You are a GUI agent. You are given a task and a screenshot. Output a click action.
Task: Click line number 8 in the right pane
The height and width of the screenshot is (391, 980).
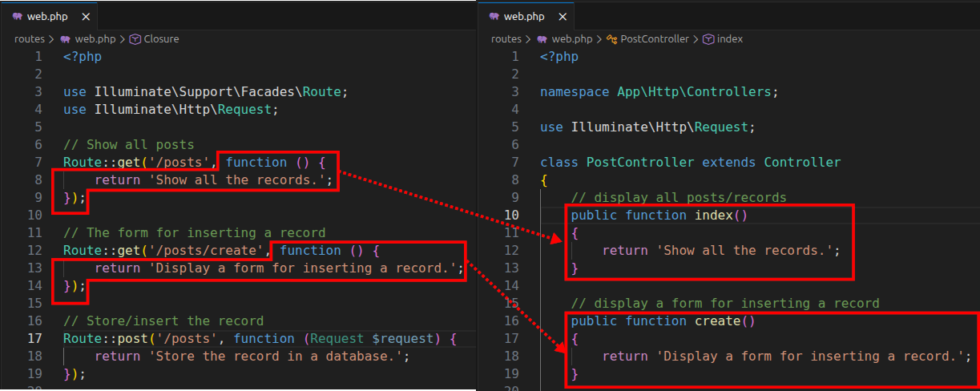coord(515,179)
